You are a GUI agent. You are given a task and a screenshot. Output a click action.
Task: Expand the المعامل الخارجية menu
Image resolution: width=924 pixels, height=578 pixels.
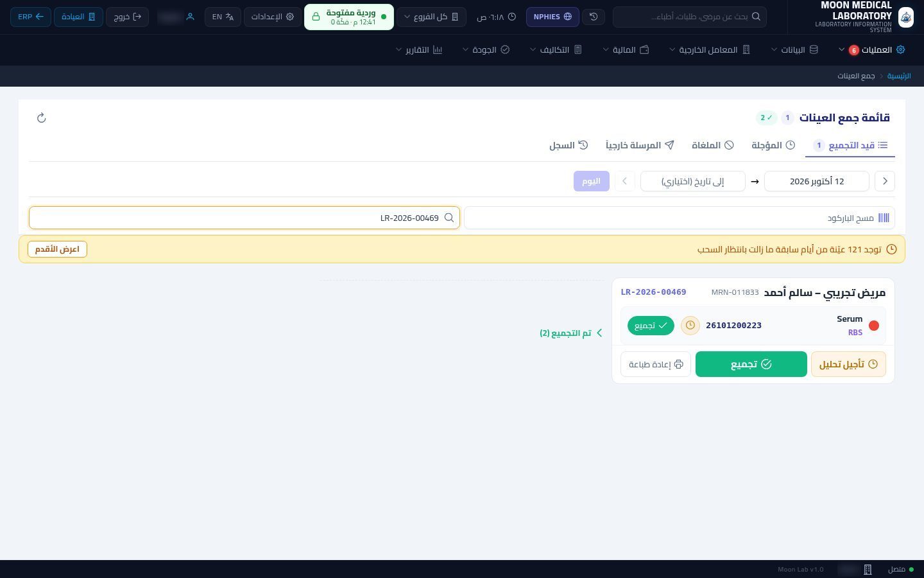pos(710,49)
